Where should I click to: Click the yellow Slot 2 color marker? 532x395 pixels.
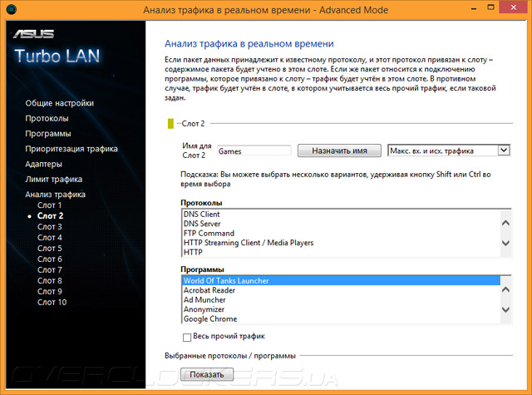170,124
